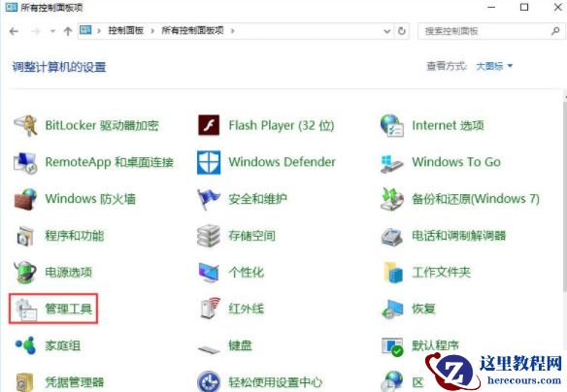The height and width of the screenshot is (392, 567).
Task: Open the 电源选项 battery icon
Action: [25, 273]
